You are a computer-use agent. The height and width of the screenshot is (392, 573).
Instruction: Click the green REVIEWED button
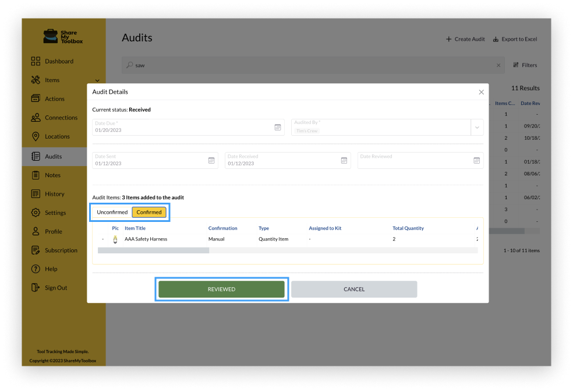221,289
